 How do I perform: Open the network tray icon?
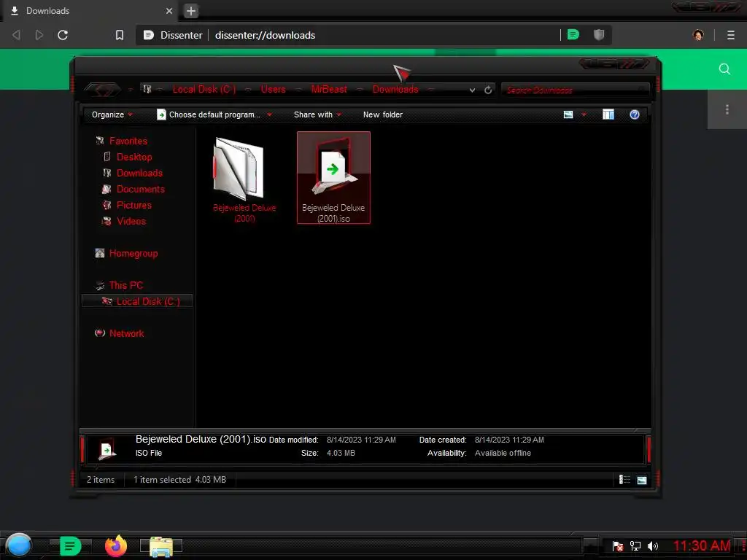pos(635,545)
